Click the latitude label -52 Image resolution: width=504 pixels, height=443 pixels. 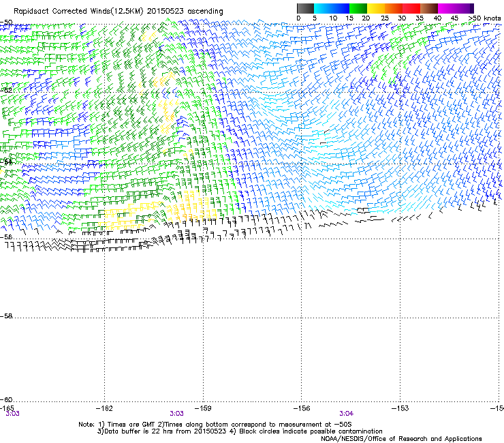(6, 91)
